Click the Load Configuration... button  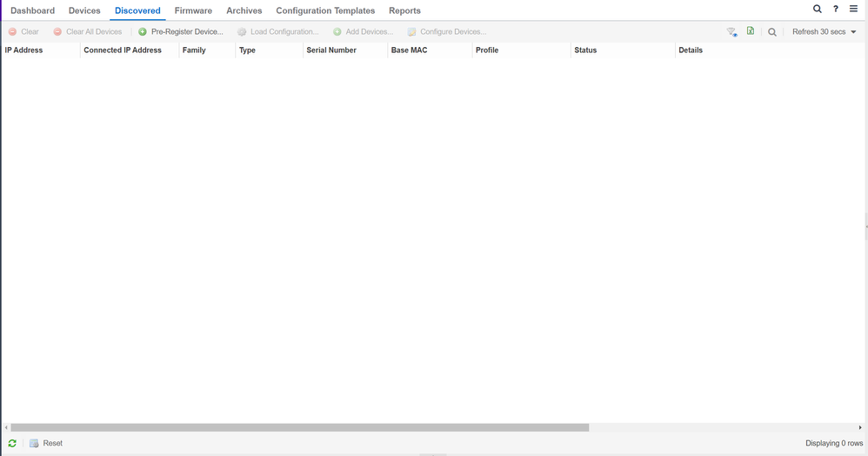tap(277, 32)
